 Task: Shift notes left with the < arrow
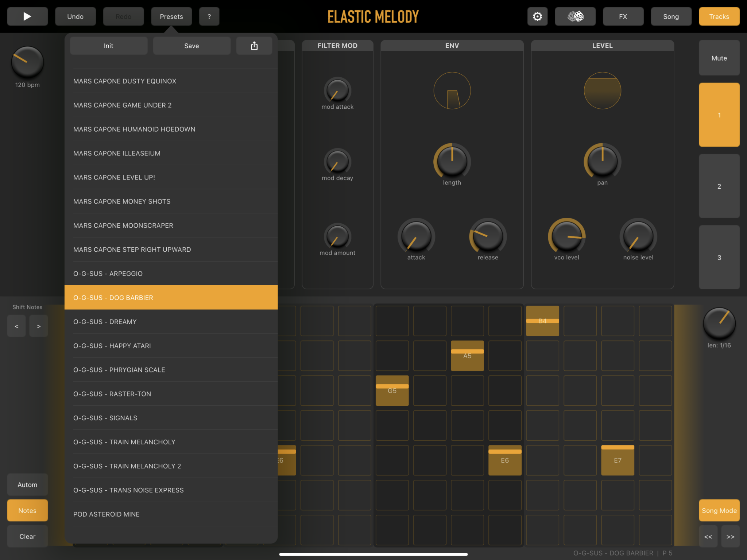16,326
